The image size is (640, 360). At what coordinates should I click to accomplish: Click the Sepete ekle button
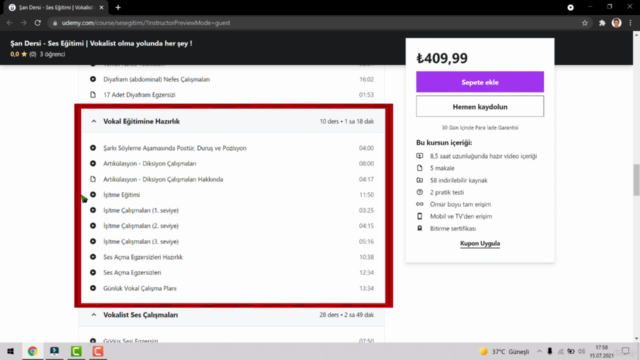[480, 82]
